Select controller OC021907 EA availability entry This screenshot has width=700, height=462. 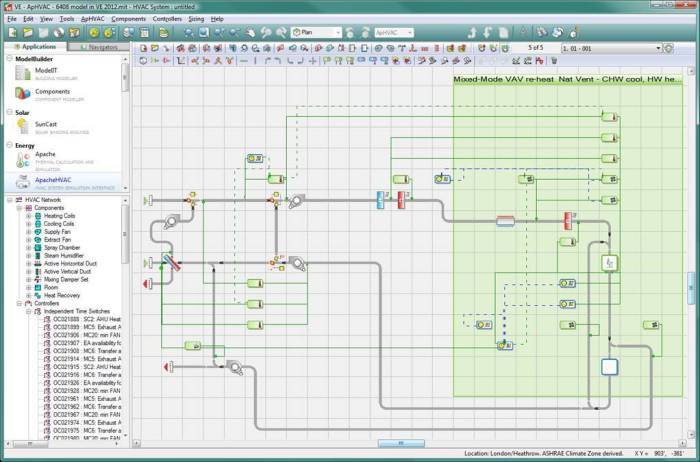point(87,343)
